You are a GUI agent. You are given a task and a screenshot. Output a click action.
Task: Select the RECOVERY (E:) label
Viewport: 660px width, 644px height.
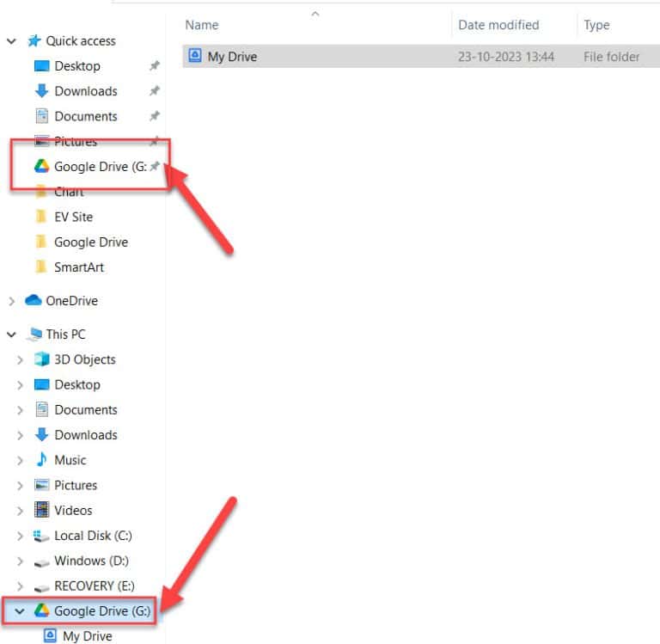click(x=95, y=586)
